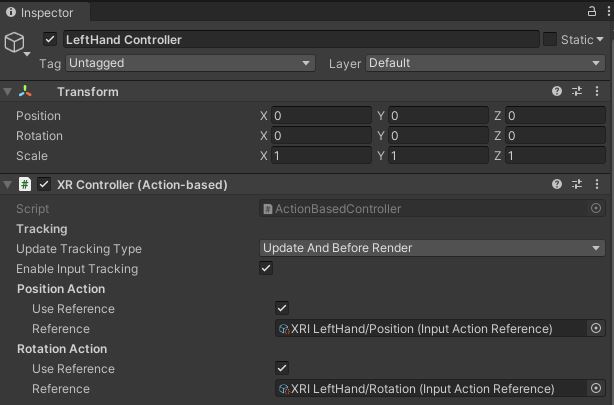The height and width of the screenshot is (405, 614).
Task: Toggle Enable Input Tracking checkbox
Action: [x=266, y=268]
